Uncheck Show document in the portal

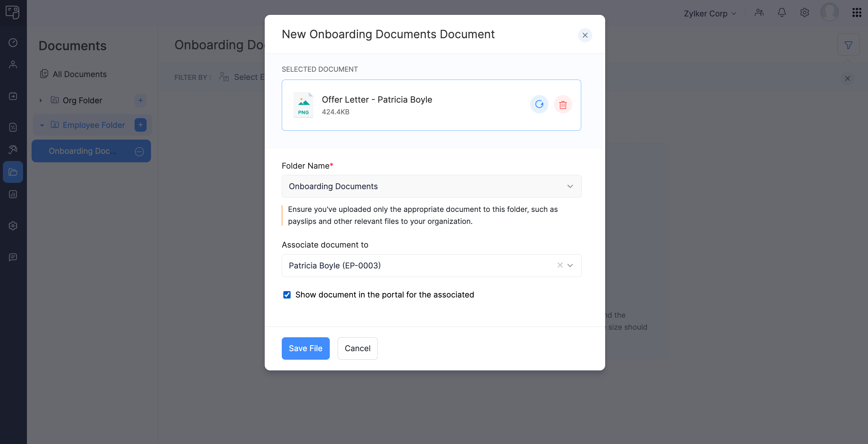point(287,295)
